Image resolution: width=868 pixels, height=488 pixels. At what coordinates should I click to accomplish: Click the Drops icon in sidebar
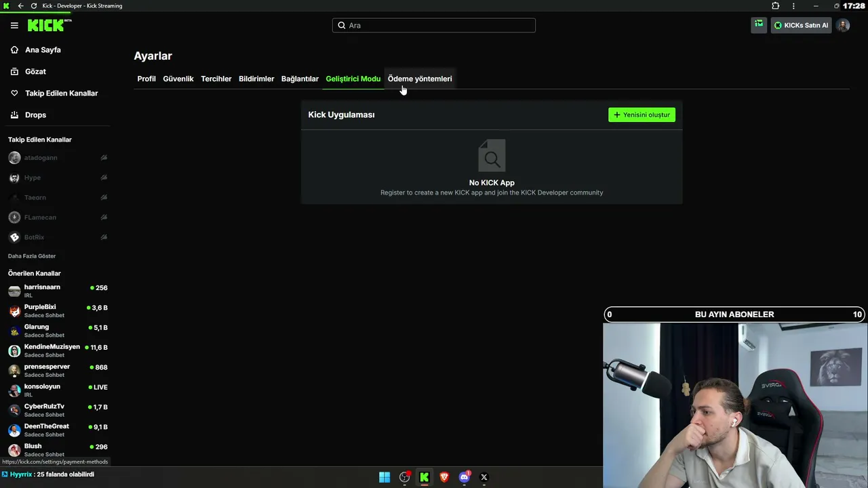coord(14,115)
